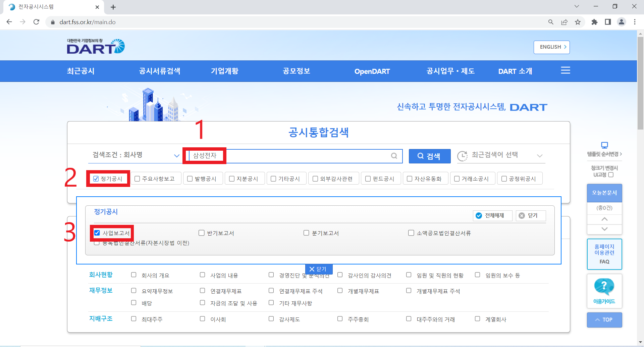Click the blue 검색 button
The width and height of the screenshot is (644, 347).
click(430, 156)
